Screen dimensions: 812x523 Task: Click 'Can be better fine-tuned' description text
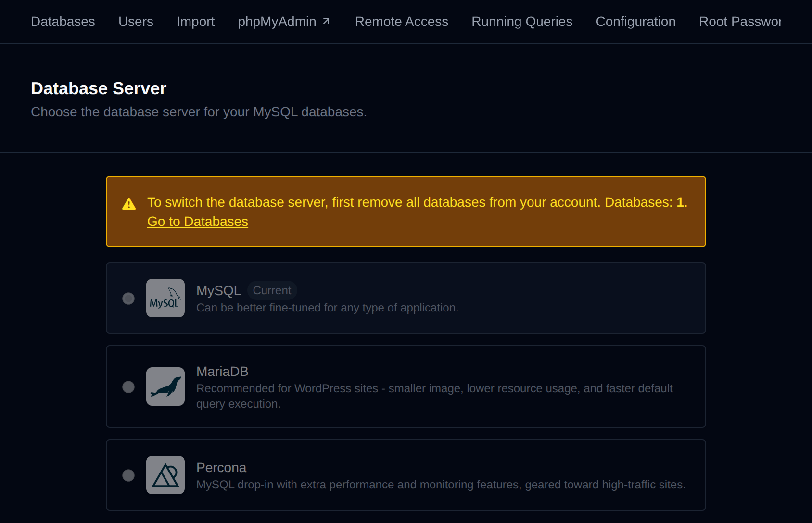327,308
